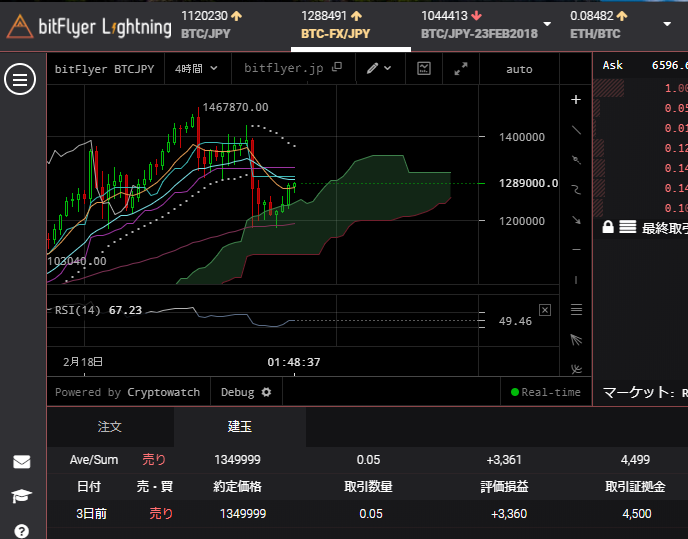
Task: Open the bitflyer.jp external link
Action: pos(292,69)
